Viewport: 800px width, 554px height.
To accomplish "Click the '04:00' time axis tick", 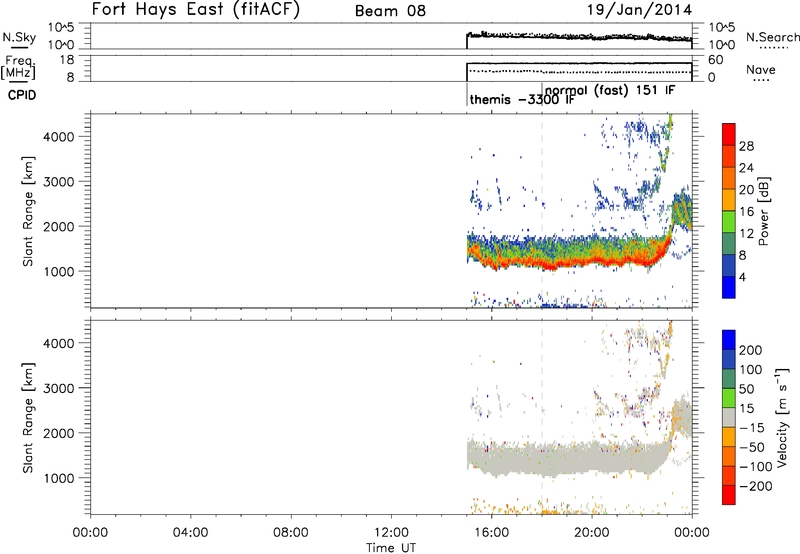I will [191, 533].
